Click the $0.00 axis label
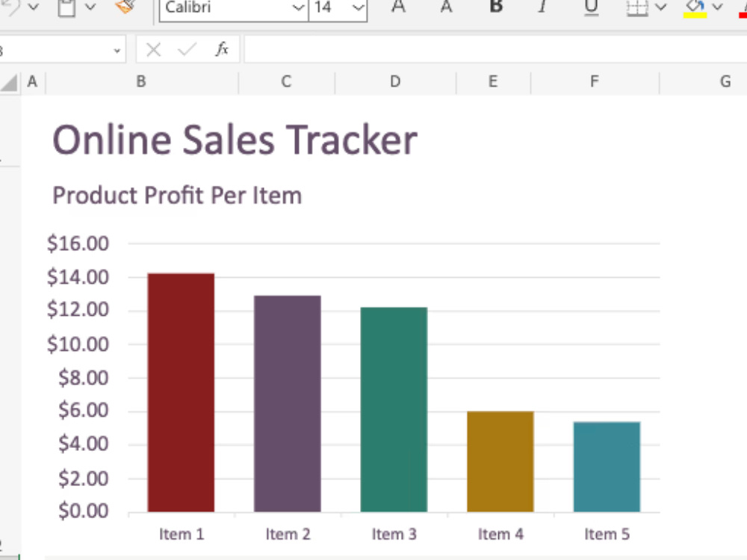747x560 pixels. click(84, 511)
